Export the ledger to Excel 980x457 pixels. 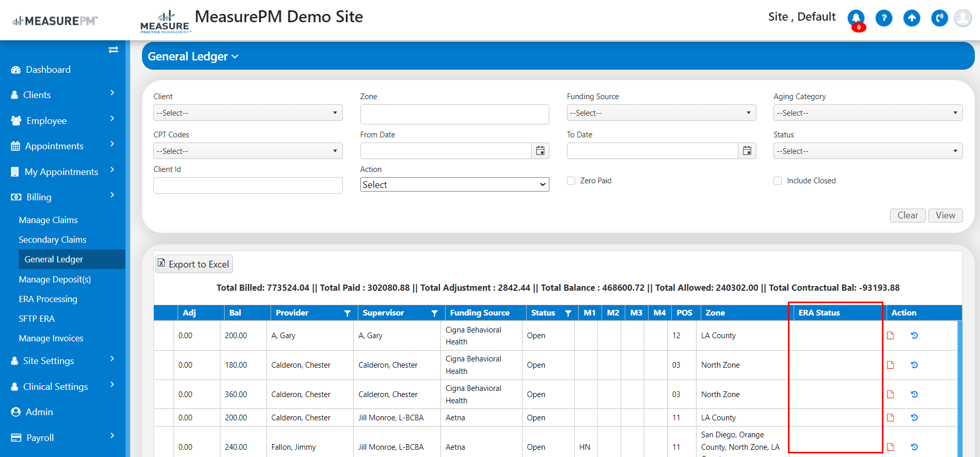coord(194,264)
